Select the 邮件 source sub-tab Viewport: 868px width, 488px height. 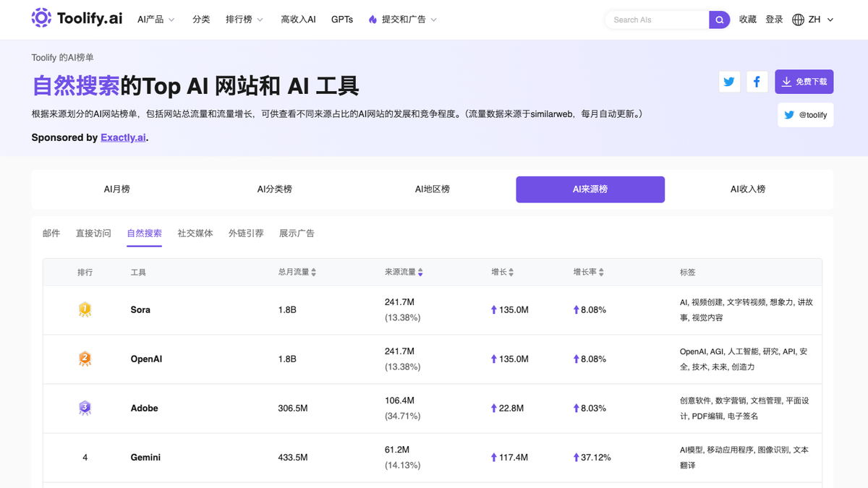51,234
